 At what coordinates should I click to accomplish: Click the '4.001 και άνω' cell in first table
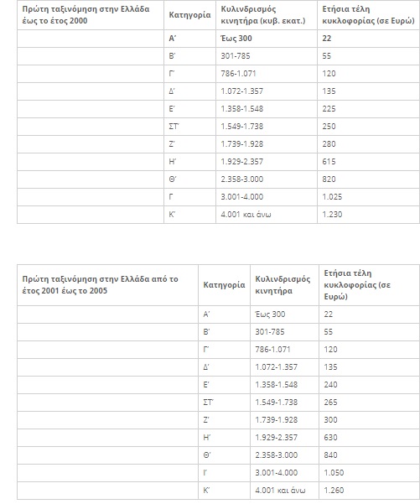pos(267,215)
